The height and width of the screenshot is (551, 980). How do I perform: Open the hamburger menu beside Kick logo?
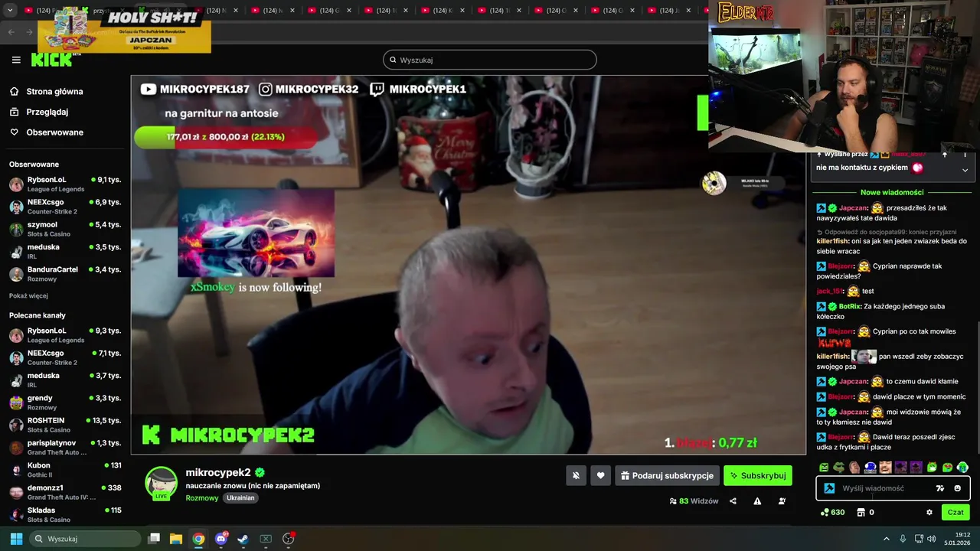[x=16, y=60]
